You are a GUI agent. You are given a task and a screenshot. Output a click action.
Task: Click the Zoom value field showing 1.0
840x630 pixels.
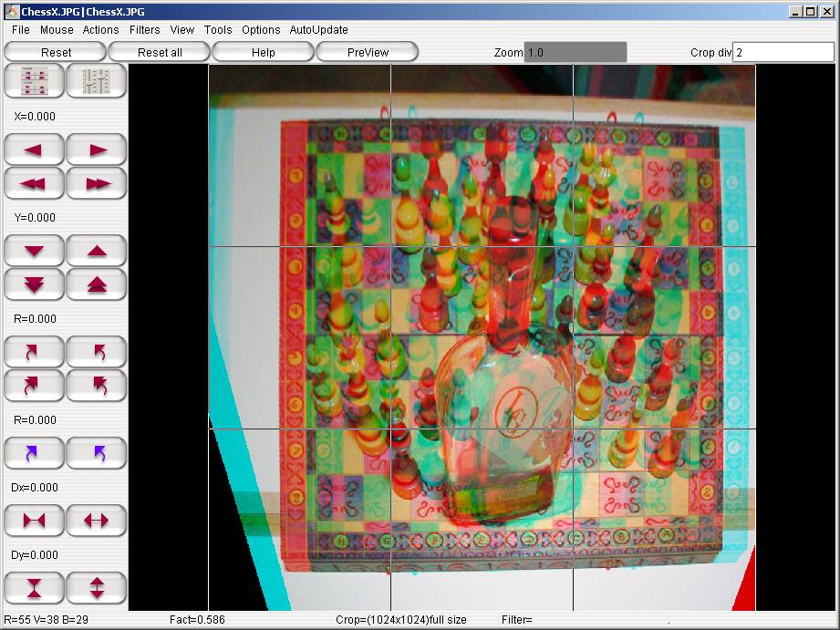(575, 53)
